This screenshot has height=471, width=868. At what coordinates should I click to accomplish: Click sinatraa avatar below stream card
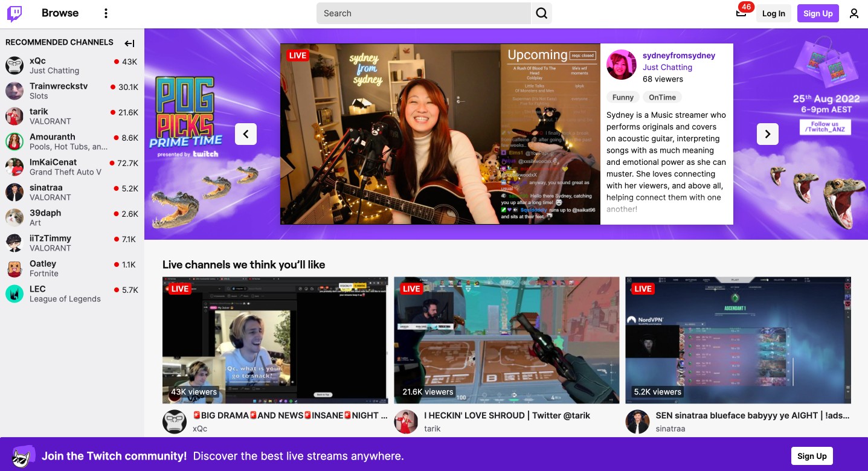point(638,421)
